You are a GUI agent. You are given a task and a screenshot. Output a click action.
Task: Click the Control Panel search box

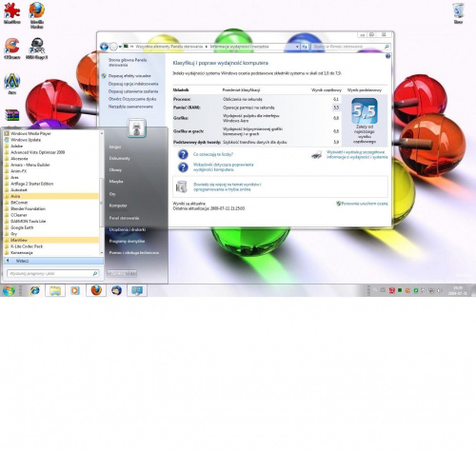click(350, 47)
